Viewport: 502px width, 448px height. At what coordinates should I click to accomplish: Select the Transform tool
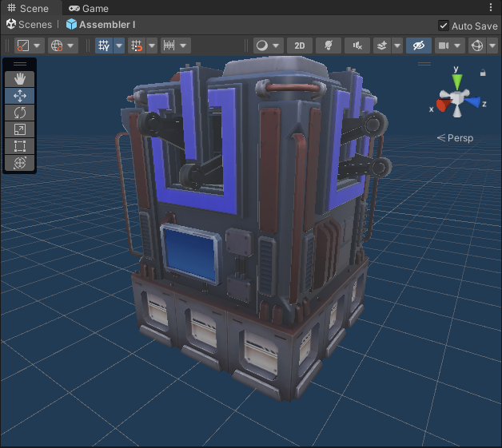click(21, 162)
